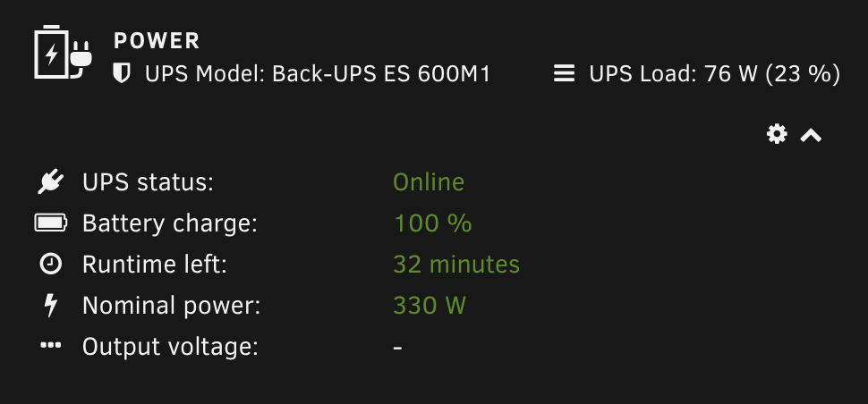
Task: Click the POWER widget title
Action: tap(157, 41)
